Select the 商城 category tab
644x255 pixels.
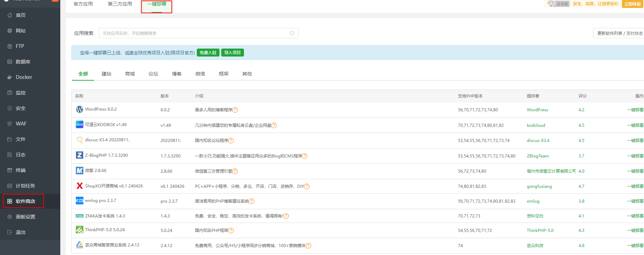tap(130, 74)
